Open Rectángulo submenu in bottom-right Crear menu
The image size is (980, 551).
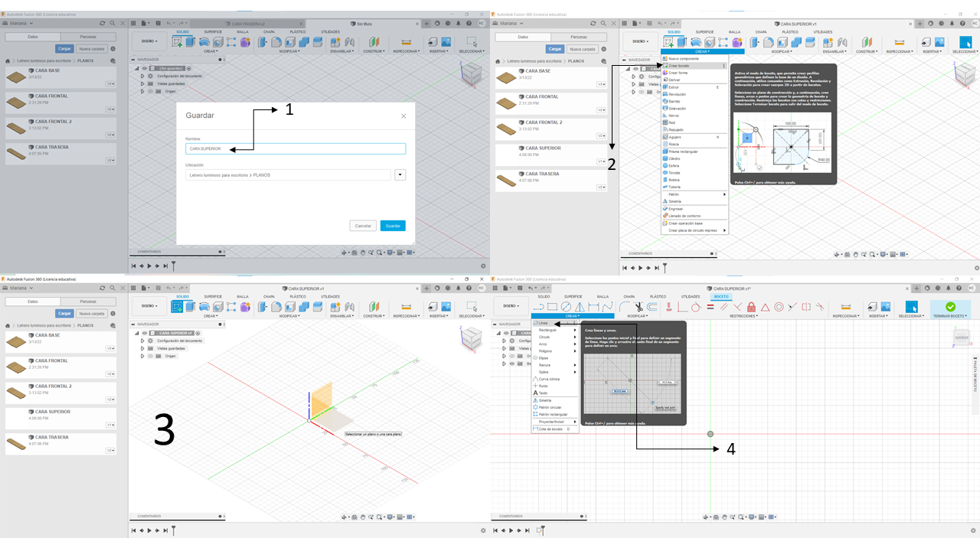pos(554,330)
